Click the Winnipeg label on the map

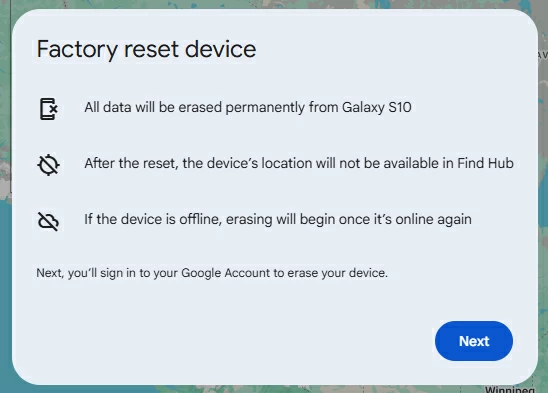pyautogui.click(x=510, y=389)
